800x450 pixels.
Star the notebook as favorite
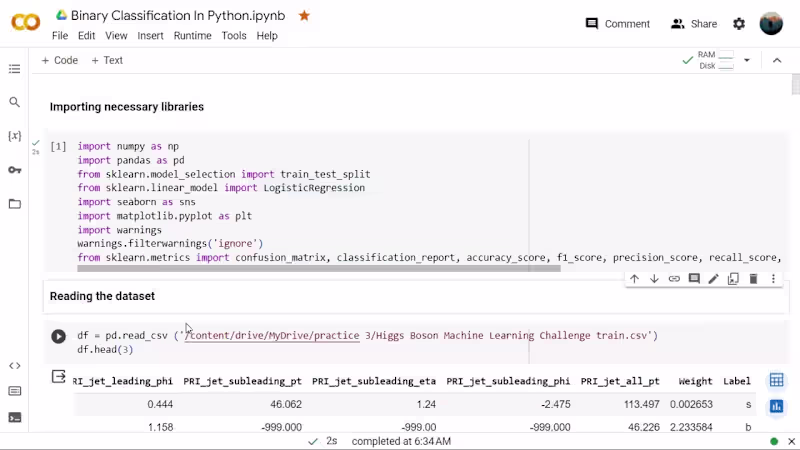(x=304, y=16)
